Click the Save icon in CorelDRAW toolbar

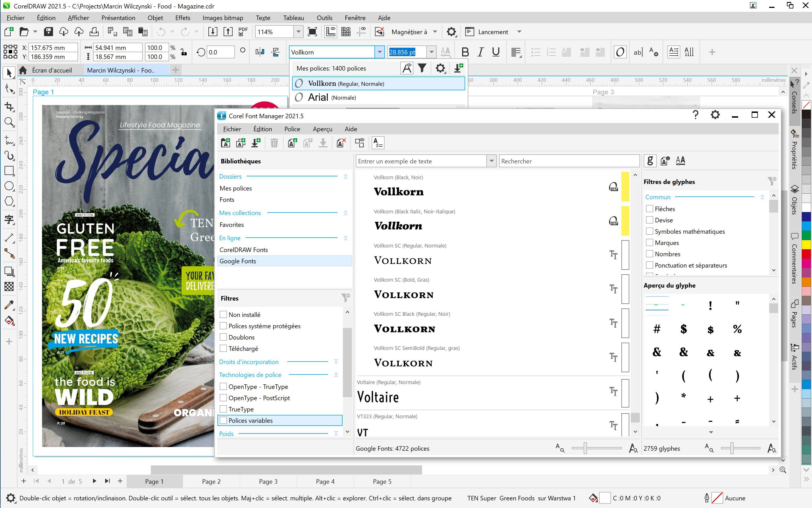(48, 32)
